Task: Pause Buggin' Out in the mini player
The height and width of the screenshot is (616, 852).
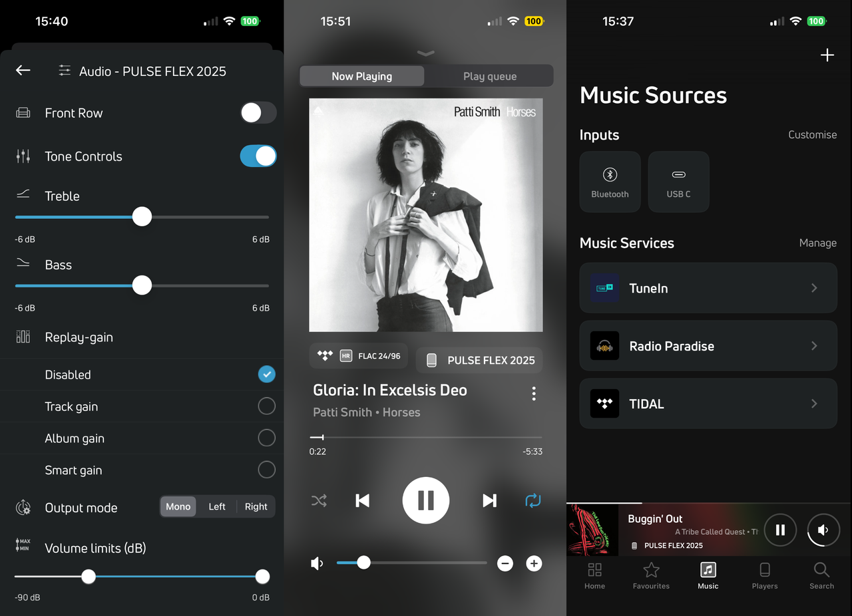Action: pyautogui.click(x=780, y=530)
